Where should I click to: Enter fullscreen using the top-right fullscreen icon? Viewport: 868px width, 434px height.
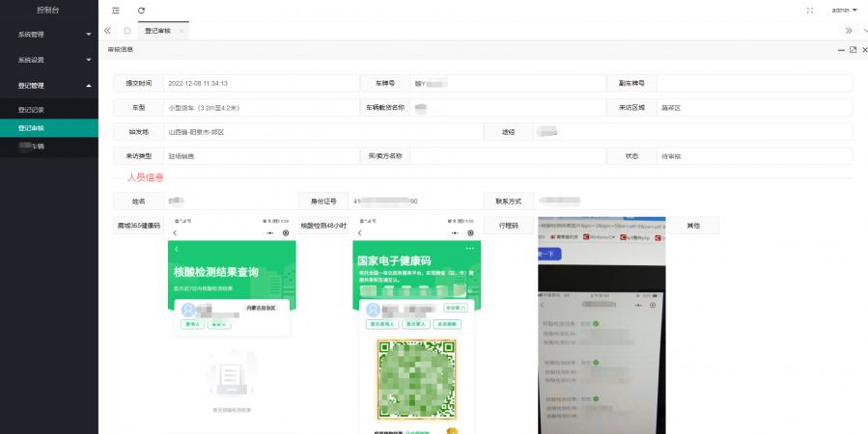click(x=810, y=10)
